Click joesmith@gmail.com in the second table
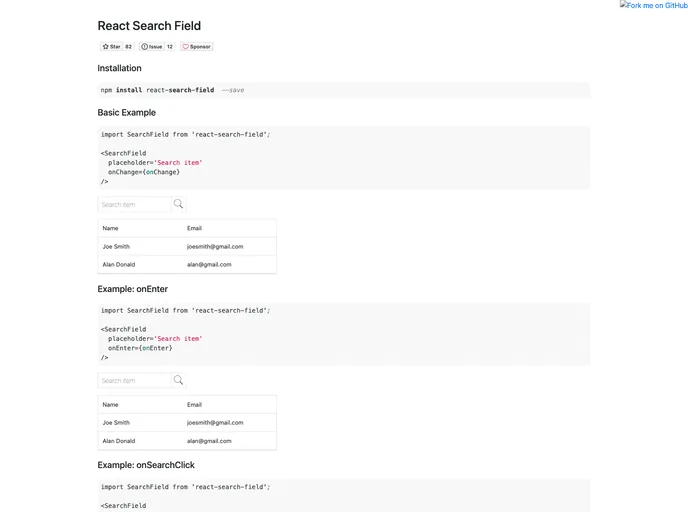Viewport: 688px width, 512px height. tap(215, 422)
